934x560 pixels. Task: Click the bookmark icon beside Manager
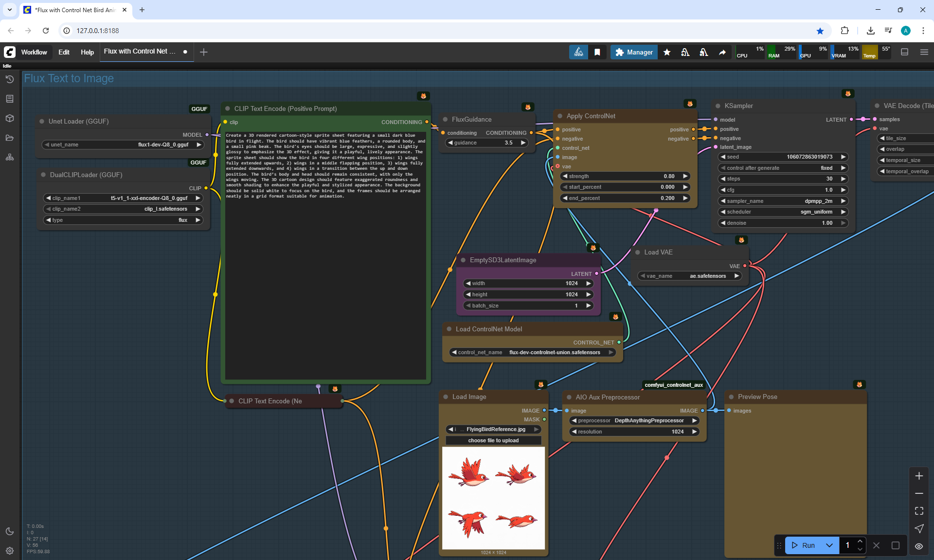[597, 52]
